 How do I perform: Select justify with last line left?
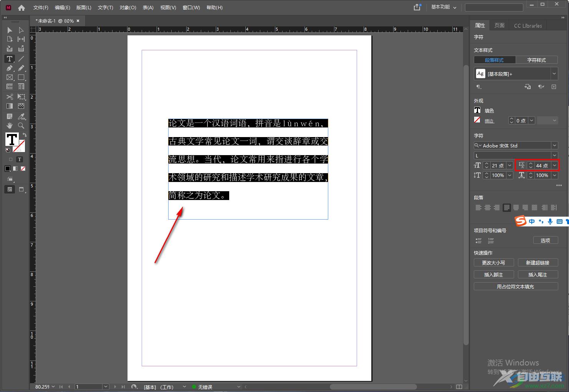click(x=507, y=208)
